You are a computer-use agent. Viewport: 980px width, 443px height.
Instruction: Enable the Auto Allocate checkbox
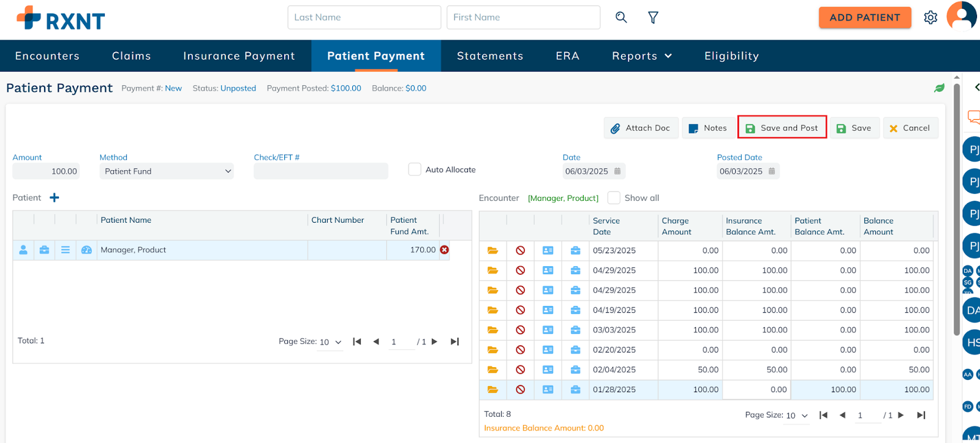tap(415, 169)
